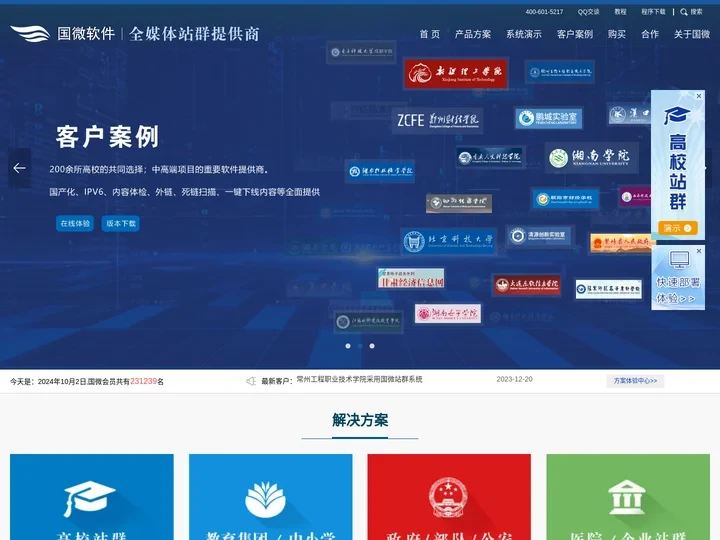Close the 快速部署 floating banner
The image size is (720, 540).
point(699,251)
